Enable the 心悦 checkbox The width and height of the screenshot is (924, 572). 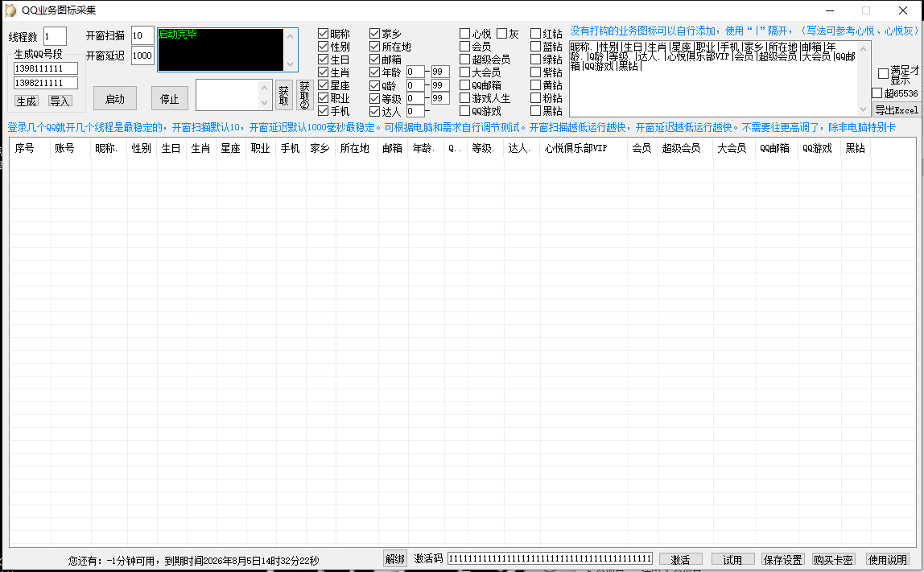(464, 34)
